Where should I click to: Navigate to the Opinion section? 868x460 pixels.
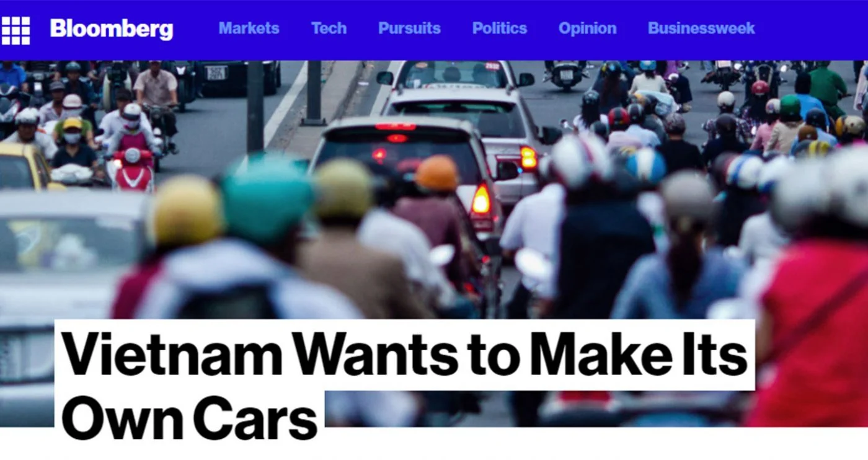click(587, 29)
